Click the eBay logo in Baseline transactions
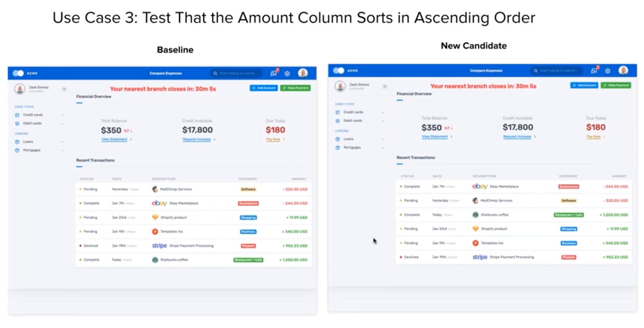644x328 pixels. pos(159,203)
